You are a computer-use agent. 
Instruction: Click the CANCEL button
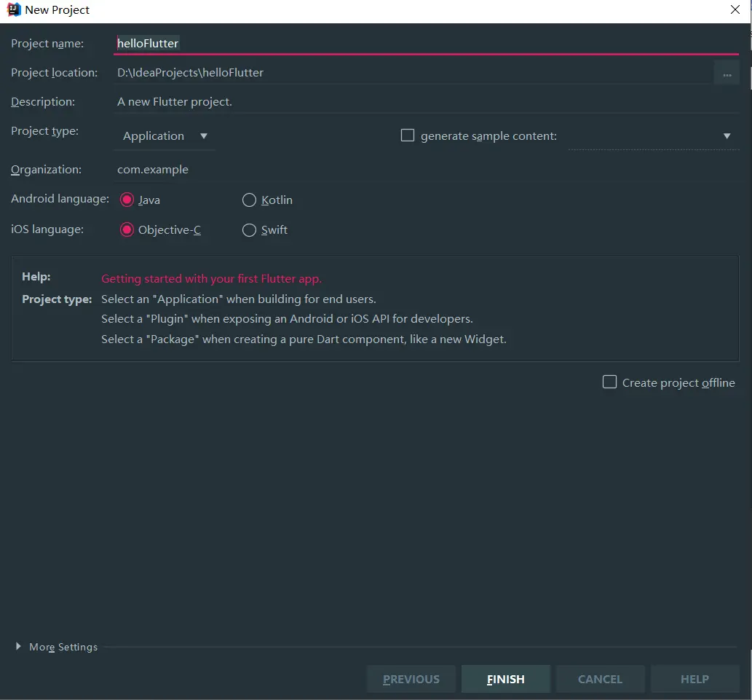tap(600, 679)
